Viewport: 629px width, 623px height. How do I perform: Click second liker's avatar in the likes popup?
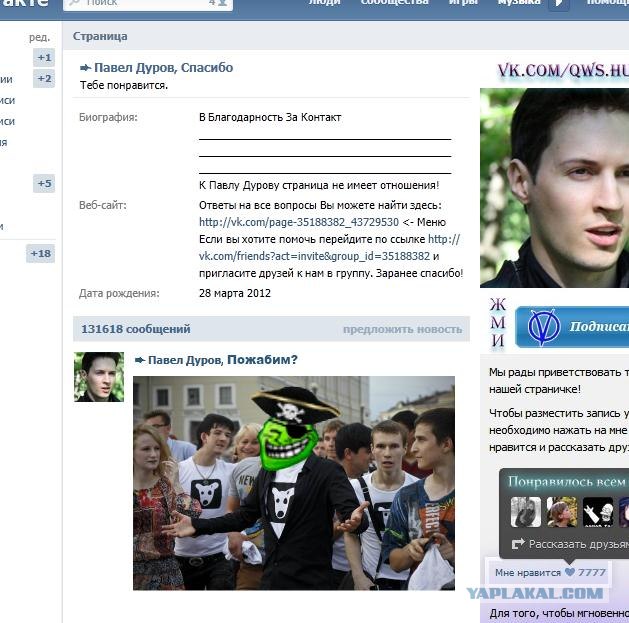coord(562,512)
